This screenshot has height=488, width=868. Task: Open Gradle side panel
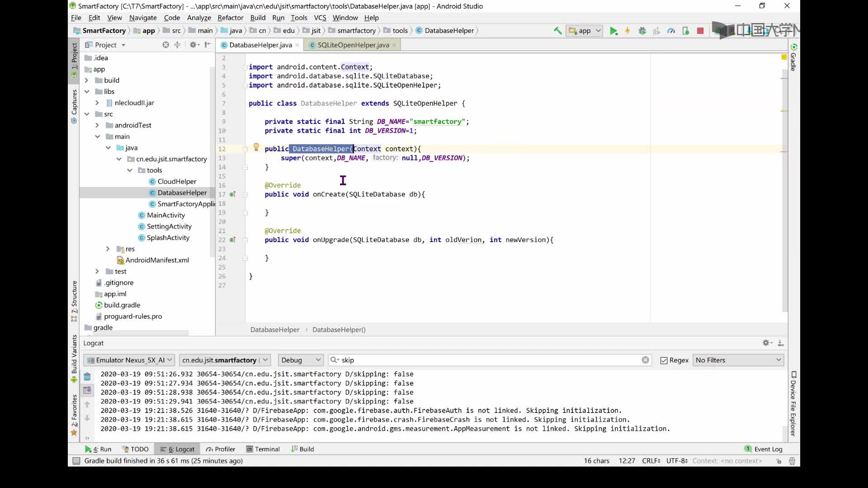[x=793, y=57]
